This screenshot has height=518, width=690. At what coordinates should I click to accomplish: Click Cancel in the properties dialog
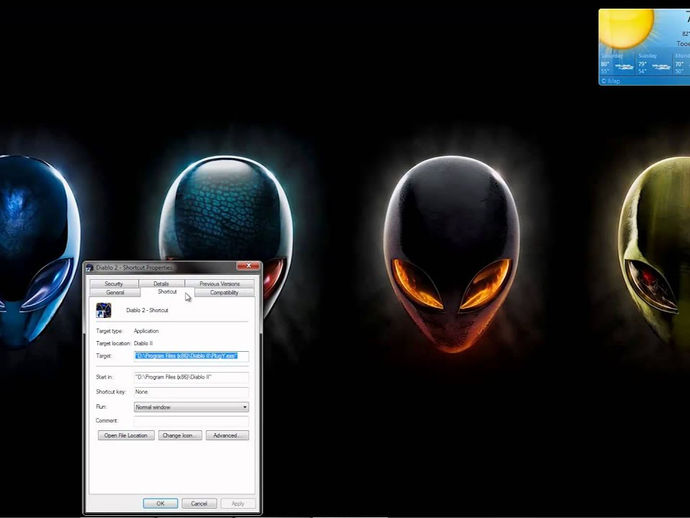[x=199, y=503]
